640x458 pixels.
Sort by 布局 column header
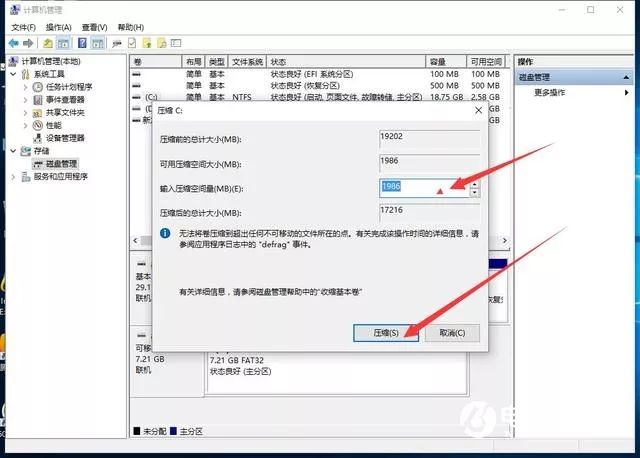point(193,62)
